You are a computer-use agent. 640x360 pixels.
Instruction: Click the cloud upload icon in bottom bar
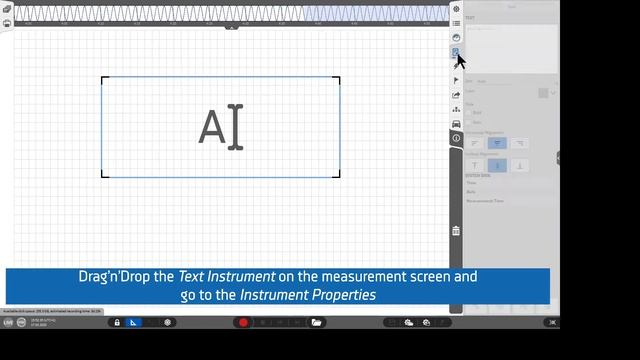click(409, 322)
